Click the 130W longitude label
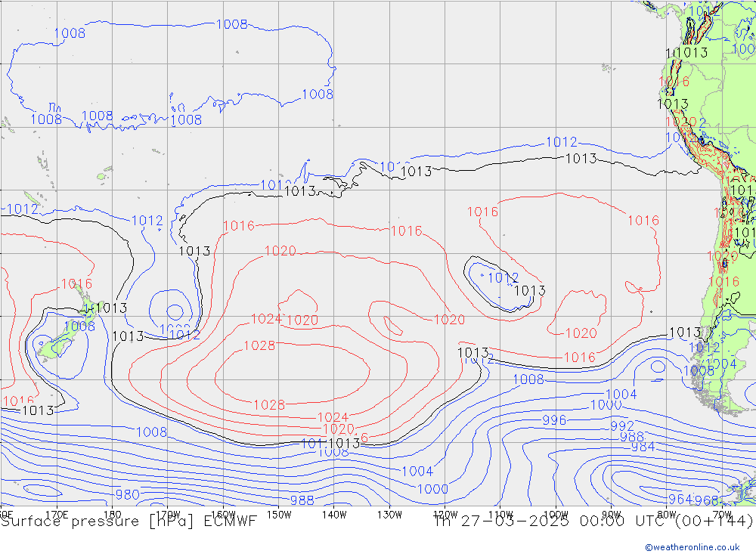756x554 pixels. 389,515
